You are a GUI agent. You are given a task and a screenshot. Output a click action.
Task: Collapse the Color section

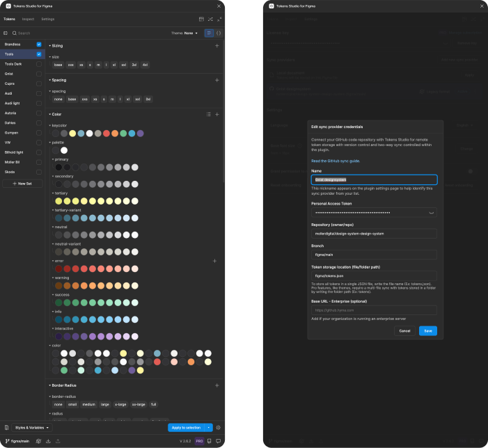pyautogui.click(x=55, y=114)
